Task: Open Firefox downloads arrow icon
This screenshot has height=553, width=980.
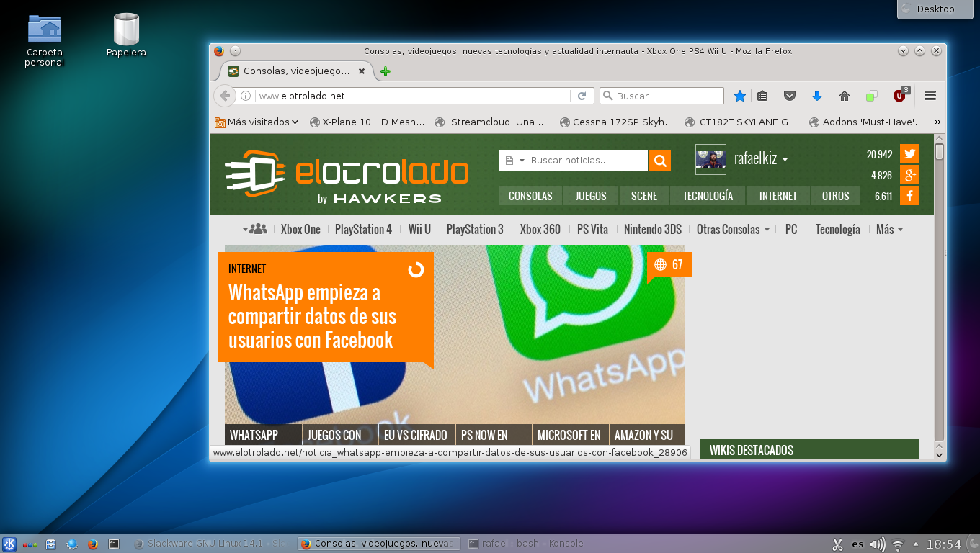Action: pos(817,96)
